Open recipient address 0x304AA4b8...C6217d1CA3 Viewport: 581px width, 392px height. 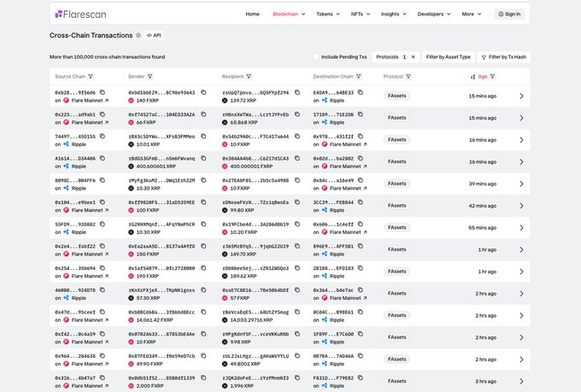[255, 159]
